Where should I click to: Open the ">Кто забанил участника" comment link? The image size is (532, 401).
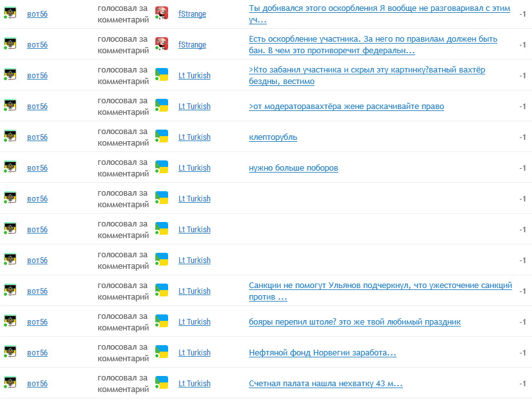coord(366,70)
